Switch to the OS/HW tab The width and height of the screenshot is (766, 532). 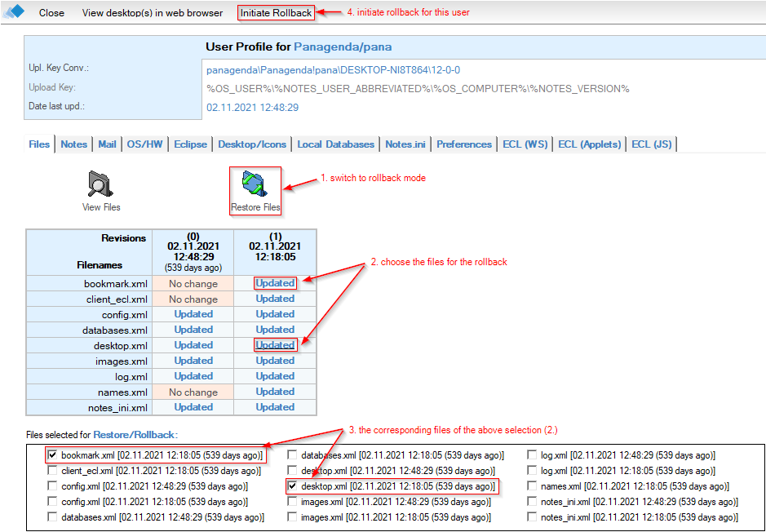pos(144,144)
